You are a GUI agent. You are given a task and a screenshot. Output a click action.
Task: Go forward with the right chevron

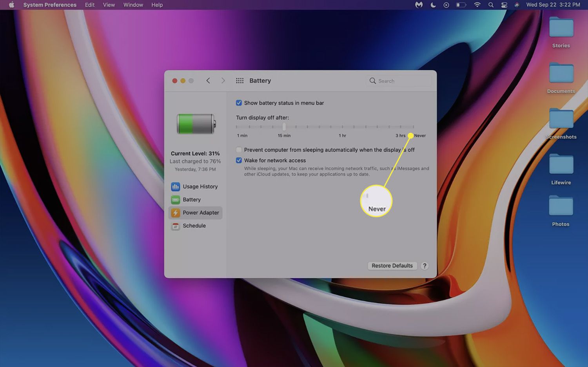coord(223,81)
